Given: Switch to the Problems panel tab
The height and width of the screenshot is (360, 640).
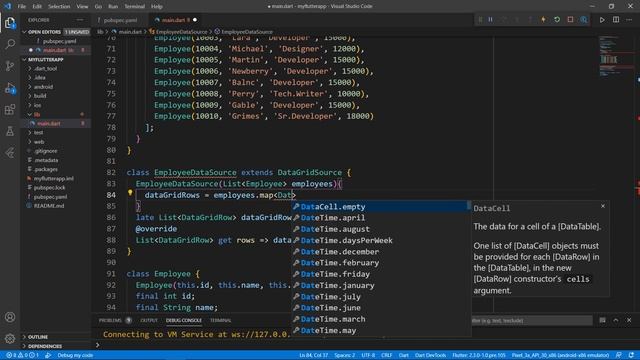Looking at the screenshot, I should pos(110,320).
